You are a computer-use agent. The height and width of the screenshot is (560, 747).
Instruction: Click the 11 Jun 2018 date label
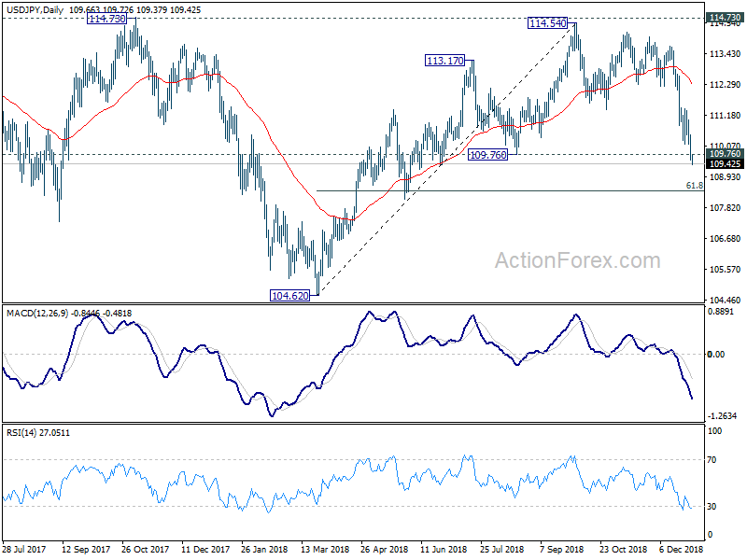coord(444,549)
